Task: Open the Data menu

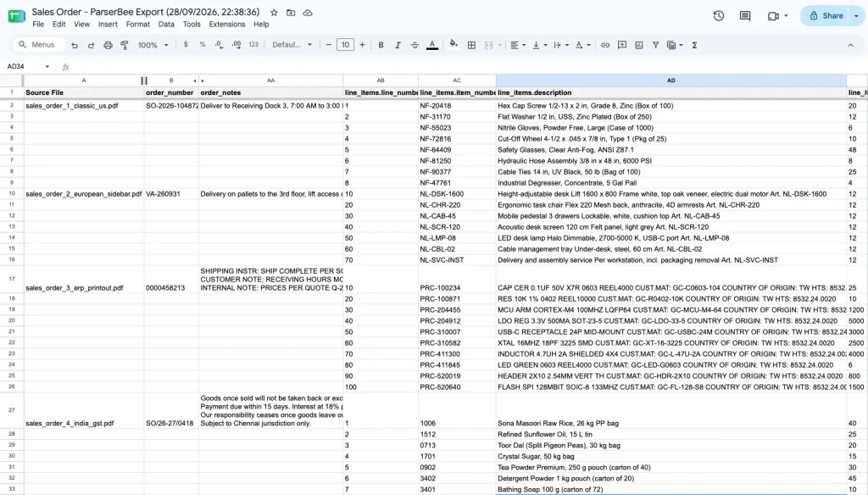Action: point(166,25)
